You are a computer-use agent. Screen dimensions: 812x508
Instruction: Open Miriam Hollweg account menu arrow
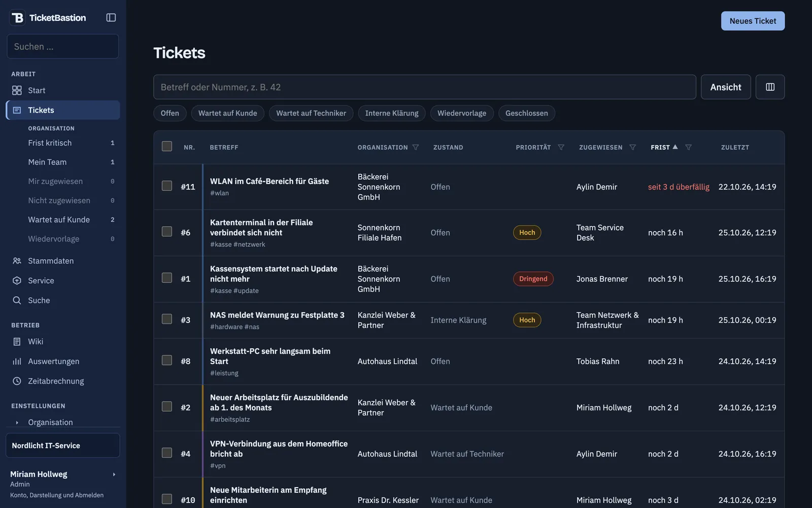pyautogui.click(x=114, y=474)
